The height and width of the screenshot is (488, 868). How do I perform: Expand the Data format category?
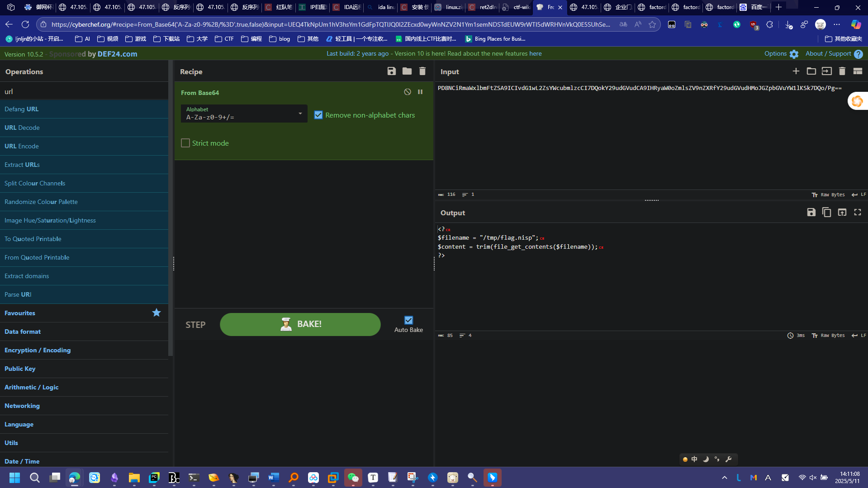84,332
